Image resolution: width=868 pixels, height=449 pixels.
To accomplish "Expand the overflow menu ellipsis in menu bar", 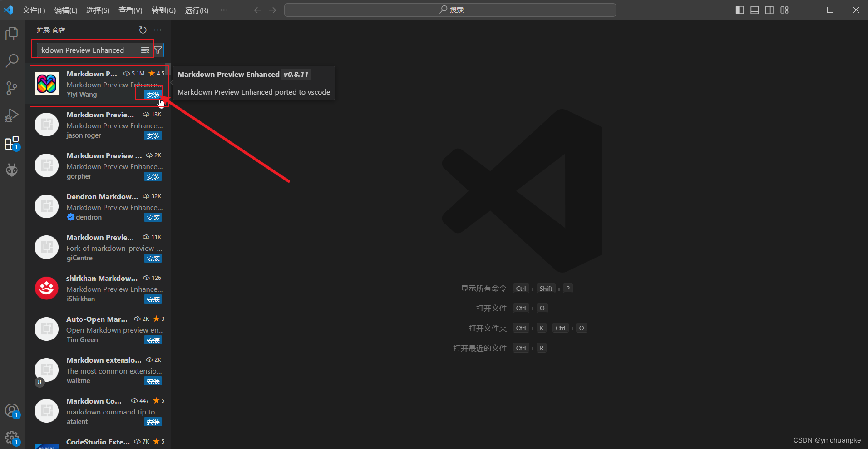I will point(224,10).
